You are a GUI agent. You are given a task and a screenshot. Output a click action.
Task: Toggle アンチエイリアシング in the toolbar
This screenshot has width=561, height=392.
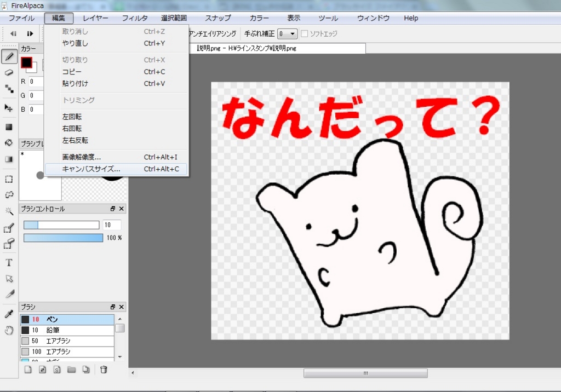coord(212,33)
